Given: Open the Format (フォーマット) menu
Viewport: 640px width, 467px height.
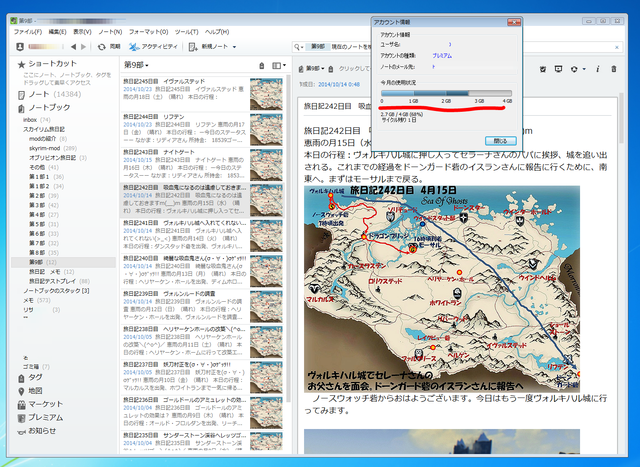Looking at the screenshot, I should pyautogui.click(x=149, y=31).
